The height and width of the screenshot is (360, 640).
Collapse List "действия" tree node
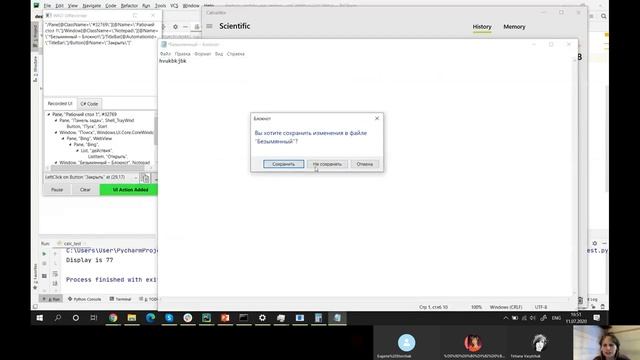(77, 151)
